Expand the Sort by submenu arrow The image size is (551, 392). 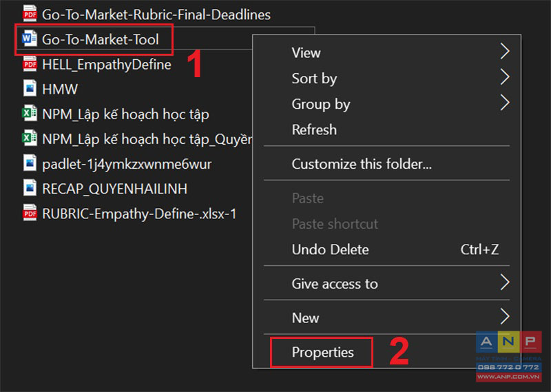point(505,77)
